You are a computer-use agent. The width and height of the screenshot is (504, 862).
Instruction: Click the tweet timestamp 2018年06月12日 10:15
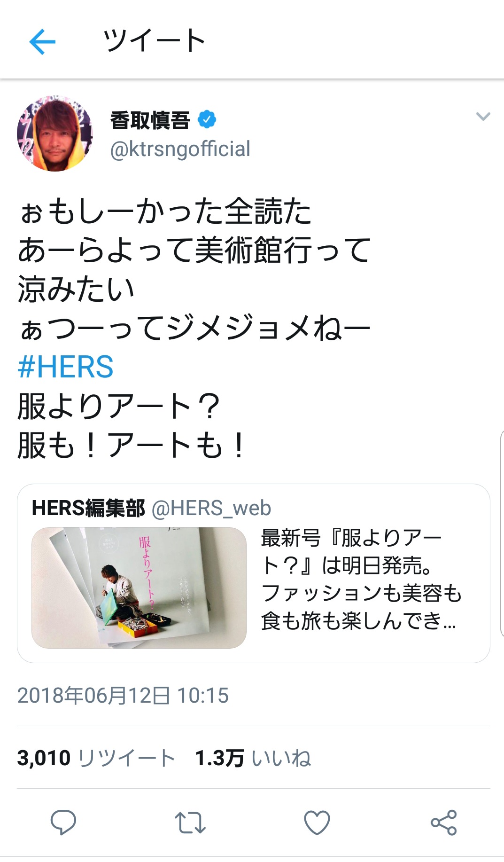pyautogui.click(x=123, y=695)
